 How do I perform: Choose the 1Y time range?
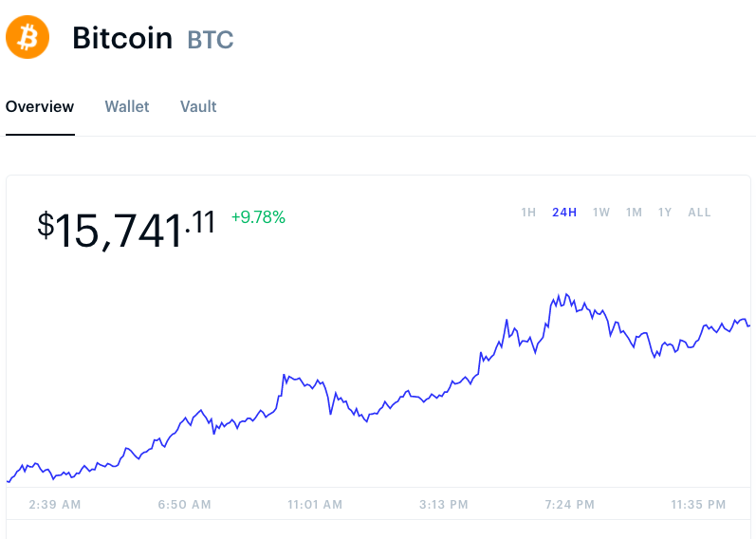665,213
